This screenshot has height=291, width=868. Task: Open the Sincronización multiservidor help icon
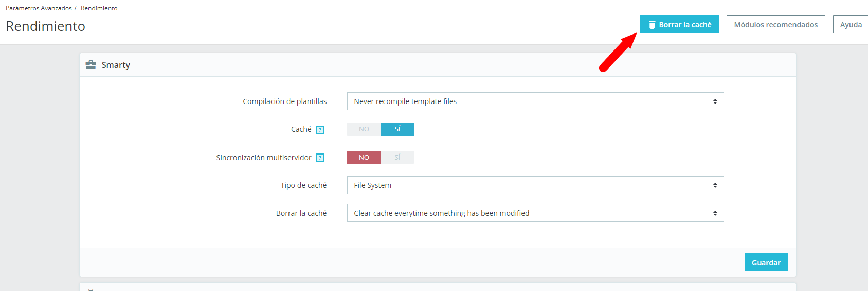[x=320, y=158]
